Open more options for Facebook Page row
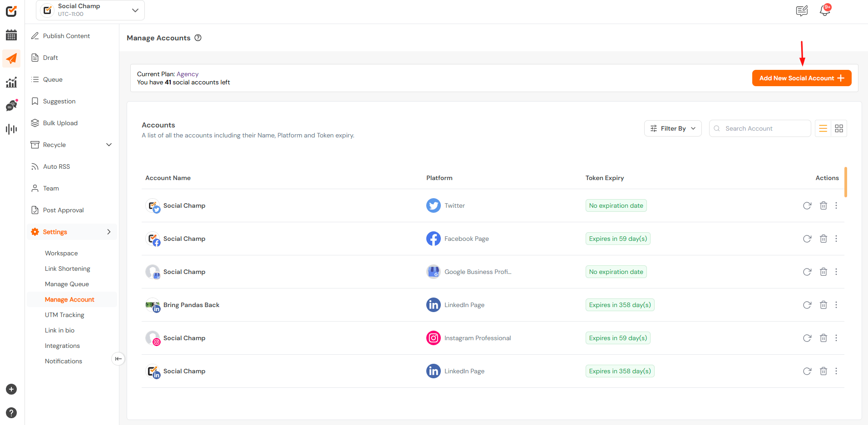 (836, 239)
